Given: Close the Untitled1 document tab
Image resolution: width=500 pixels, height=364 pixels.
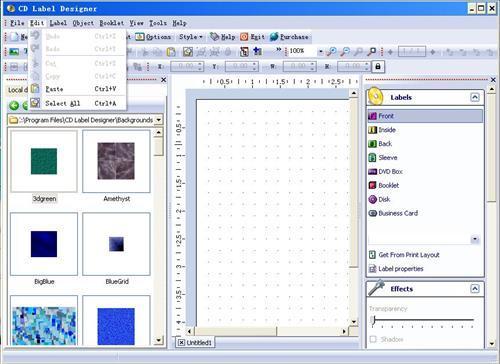Looking at the screenshot, I should [x=181, y=342].
